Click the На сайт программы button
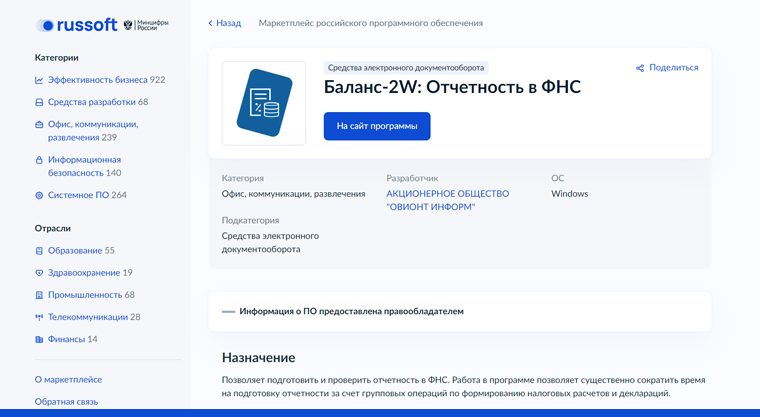This screenshot has height=417, width=760. pos(377,126)
